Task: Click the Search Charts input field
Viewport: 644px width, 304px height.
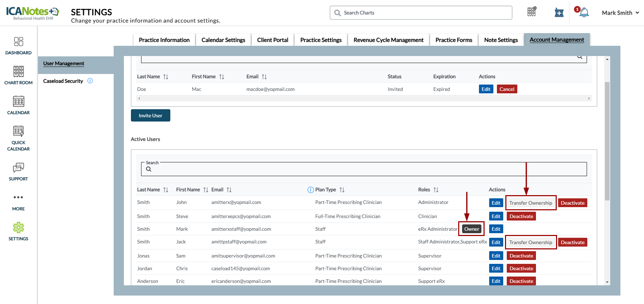Action: click(421, 13)
